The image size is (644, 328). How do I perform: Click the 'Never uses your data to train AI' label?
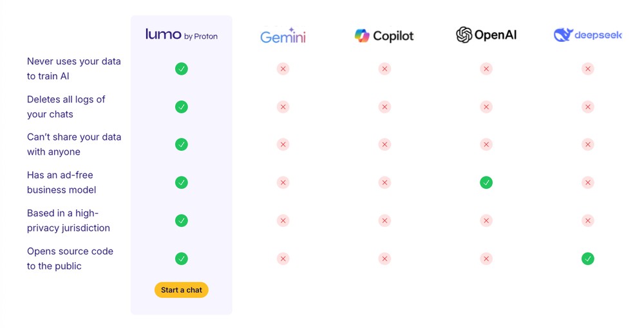pos(74,69)
